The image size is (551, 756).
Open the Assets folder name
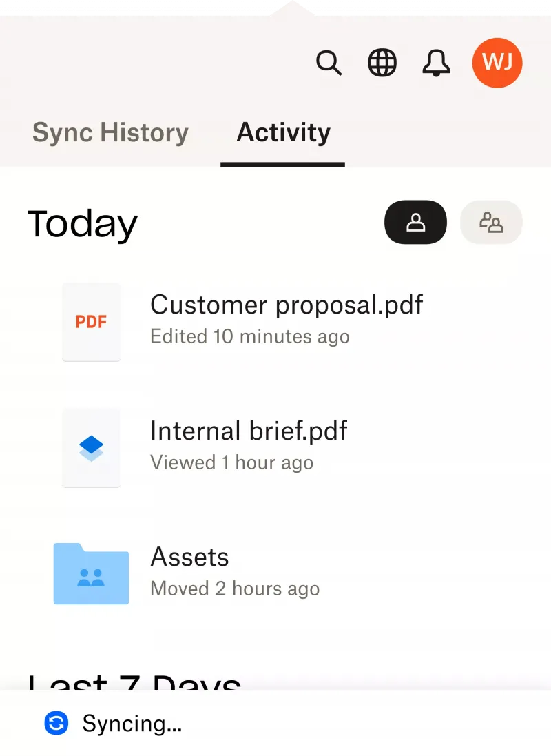point(189,558)
